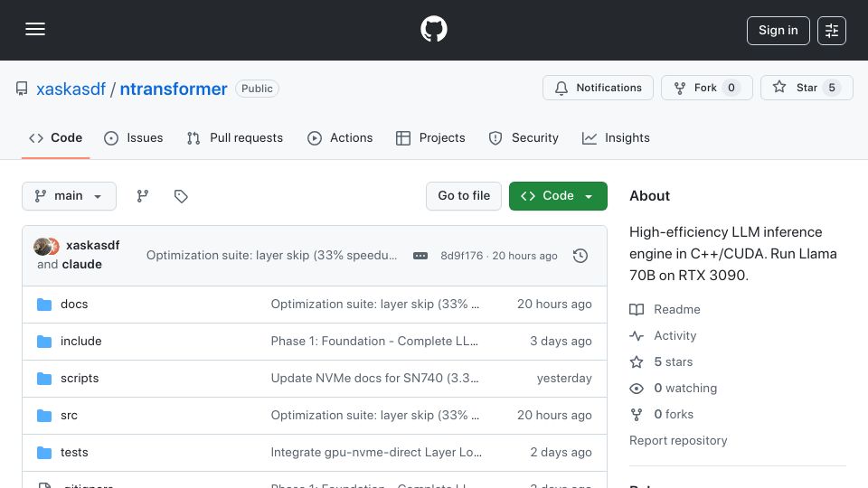Screen dimensions: 868x488
Task: Expand the main branch selector dropdown
Action: 70,196
